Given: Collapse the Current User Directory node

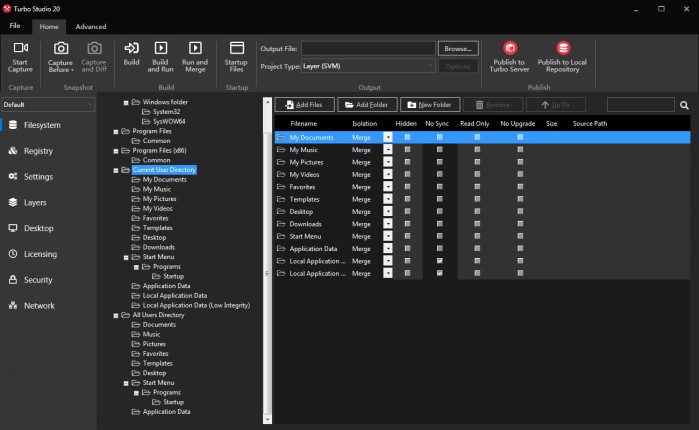Looking at the screenshot, I should click(116, 170).
